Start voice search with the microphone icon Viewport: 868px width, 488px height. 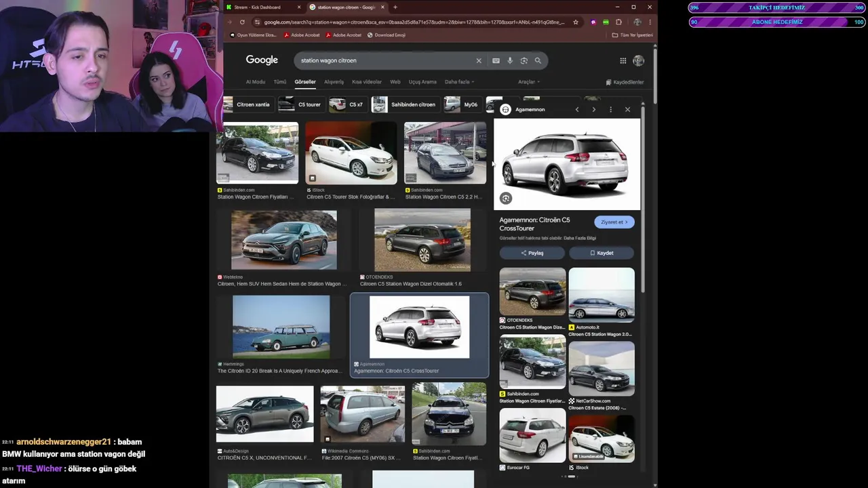pos(510,60)
